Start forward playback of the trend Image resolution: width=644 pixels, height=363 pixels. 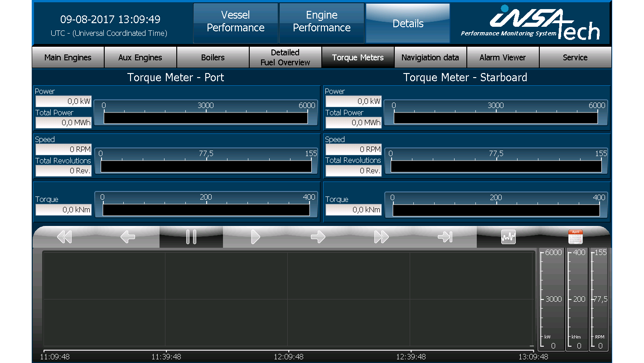click(254, 236)
